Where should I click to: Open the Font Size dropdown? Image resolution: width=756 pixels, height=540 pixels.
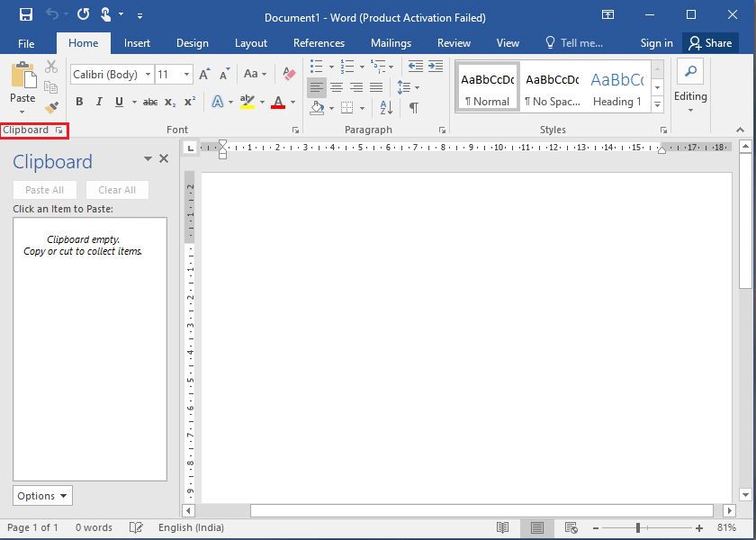[x=186, y=74]
